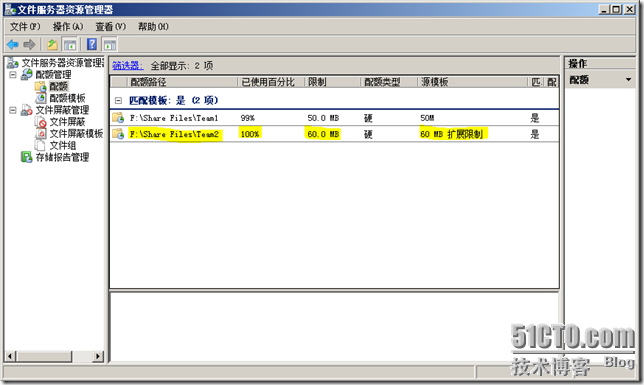Screen dimensions: 644x385
Task: Click the 筛选器 link
Action: pos(128,66)
